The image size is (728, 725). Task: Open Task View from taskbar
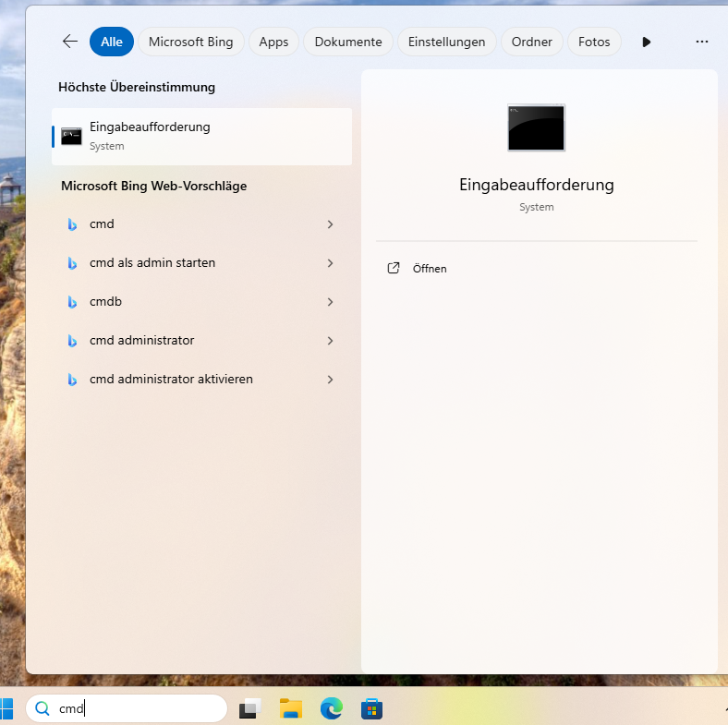point(250,708)
